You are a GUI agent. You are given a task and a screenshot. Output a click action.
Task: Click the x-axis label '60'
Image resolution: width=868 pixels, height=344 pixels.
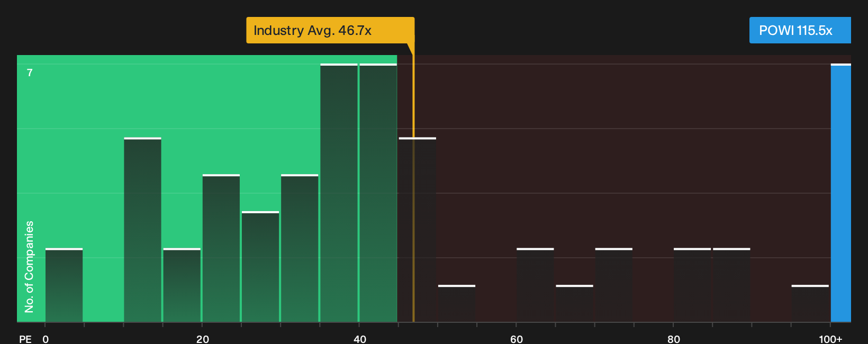pos(517,339)
